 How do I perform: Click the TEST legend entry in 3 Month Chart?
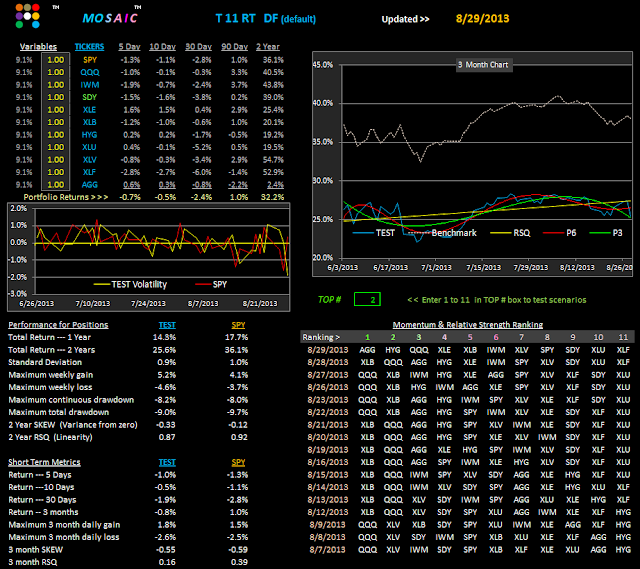click(x=374, y=233)
